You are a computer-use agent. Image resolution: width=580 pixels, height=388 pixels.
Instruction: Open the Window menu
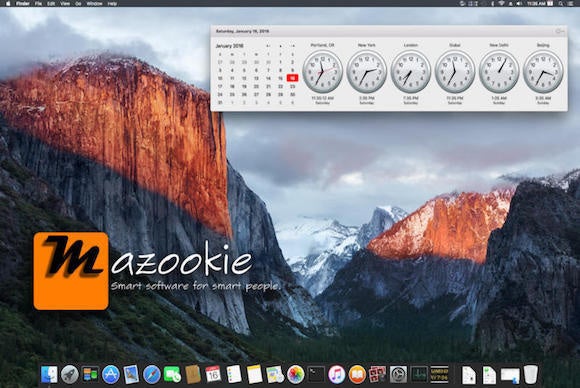[94, 3]
